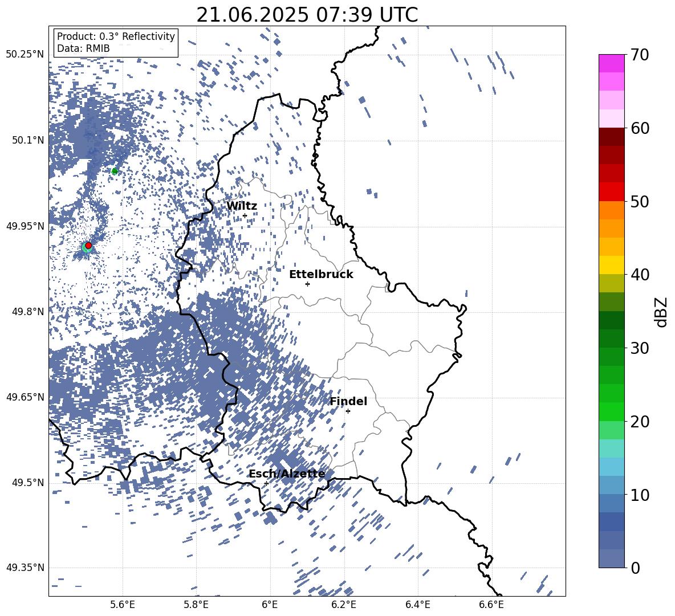
Task: Click the green echo spot near 50.05°N
Action: (115, 171)
